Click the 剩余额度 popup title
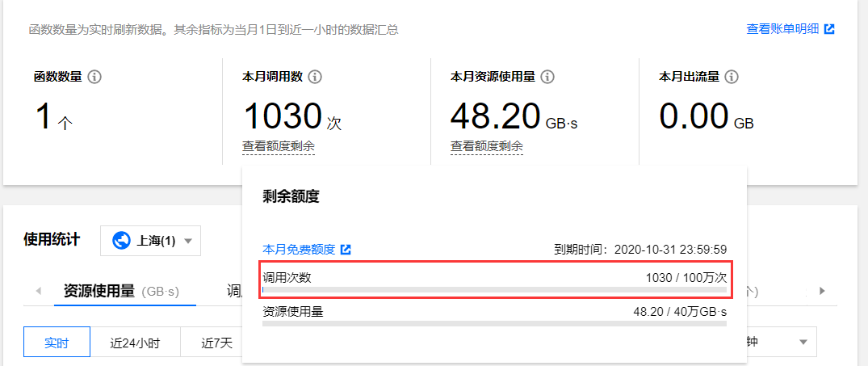The width and height of the screenshot is (868, 366). coord(291,196)
